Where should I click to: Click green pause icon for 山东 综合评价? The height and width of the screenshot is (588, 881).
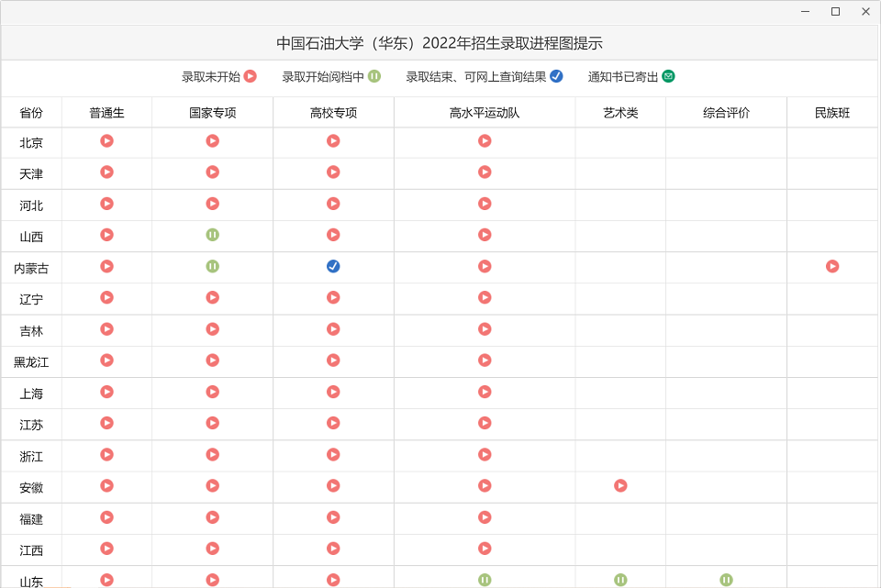pos(726,580)
